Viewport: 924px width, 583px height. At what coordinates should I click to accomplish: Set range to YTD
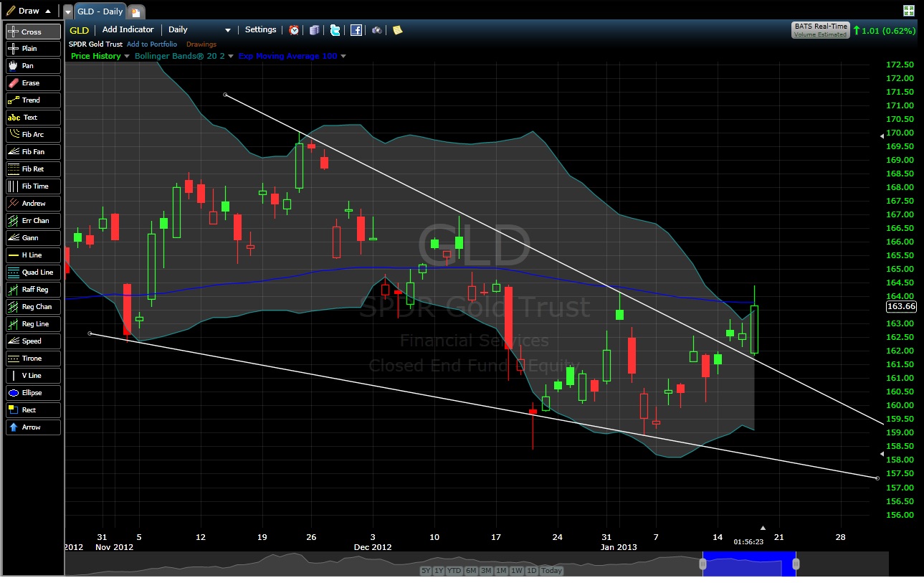pyautogui.click(x=454, y=571)
